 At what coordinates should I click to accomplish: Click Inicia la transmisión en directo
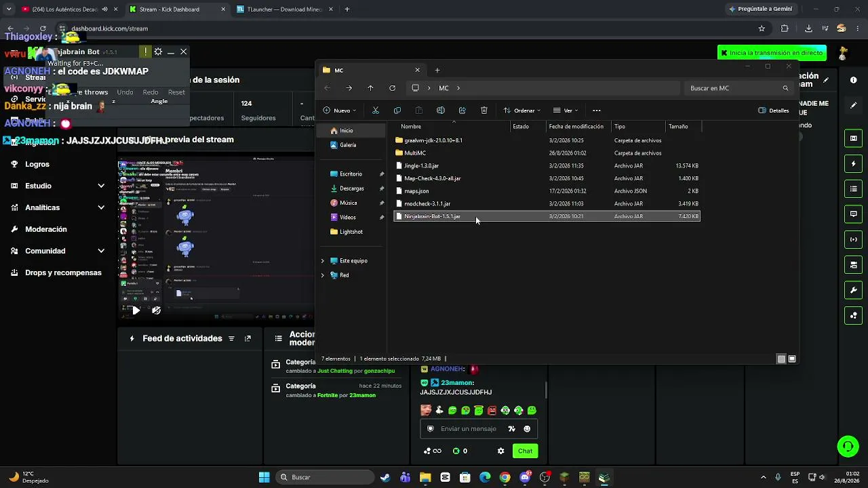click(772, 53)
